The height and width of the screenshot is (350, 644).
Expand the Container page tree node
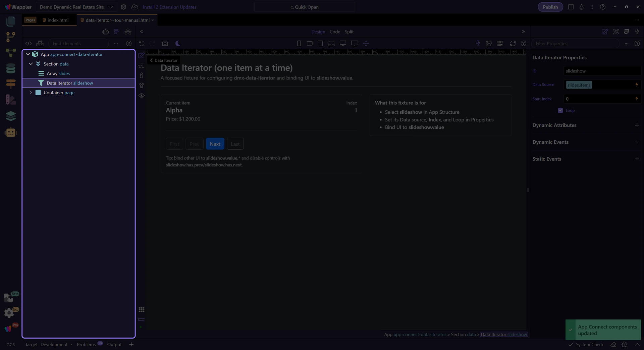31,93
